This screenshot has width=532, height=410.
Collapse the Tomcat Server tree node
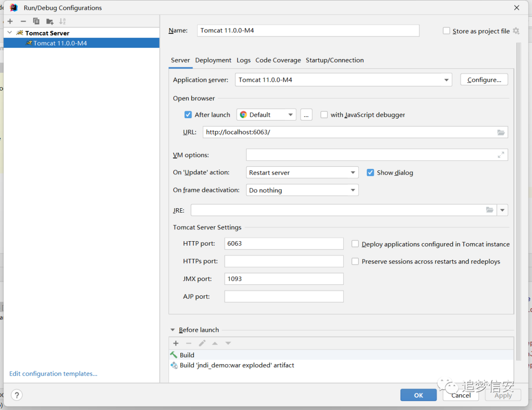click(x=9, y=32)
